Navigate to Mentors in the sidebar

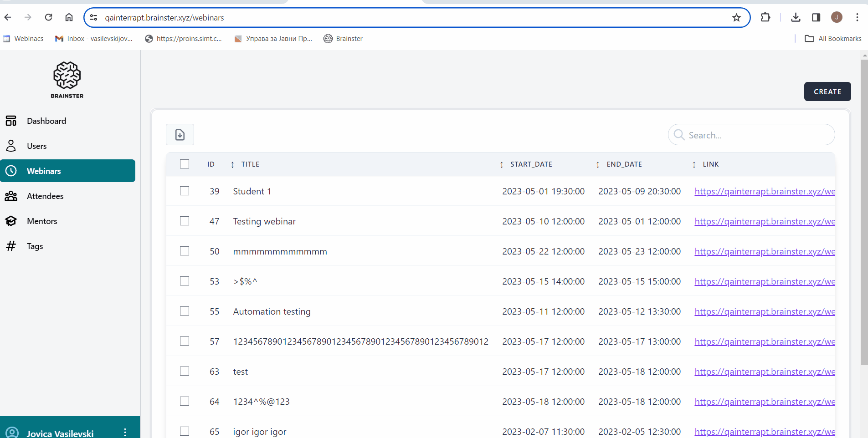coord(42,221)
